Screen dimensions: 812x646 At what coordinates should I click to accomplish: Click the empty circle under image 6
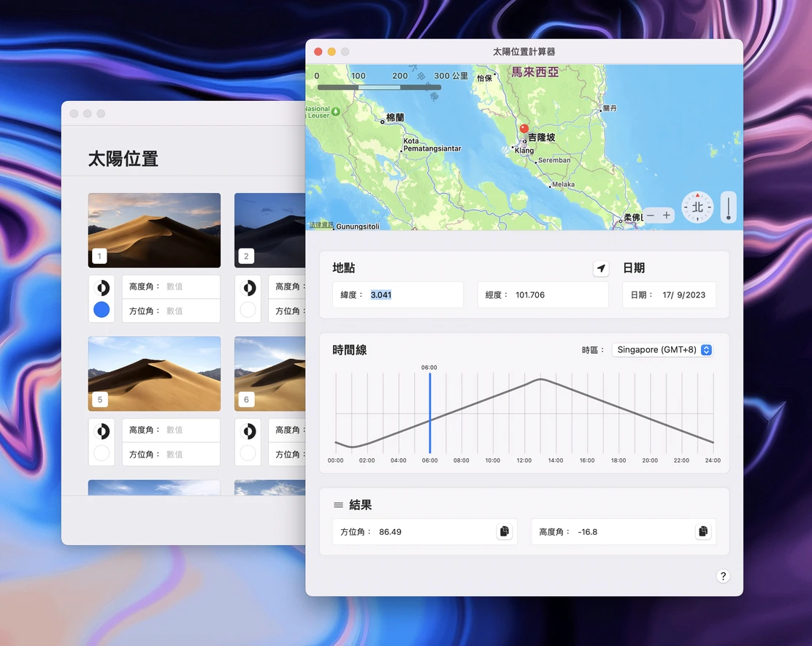248,453
